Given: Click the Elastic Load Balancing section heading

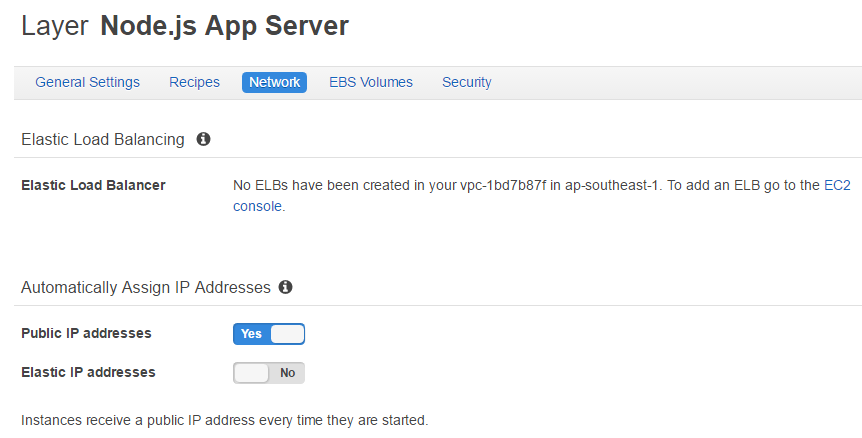Looking at the screenshot, I should 103,140.
